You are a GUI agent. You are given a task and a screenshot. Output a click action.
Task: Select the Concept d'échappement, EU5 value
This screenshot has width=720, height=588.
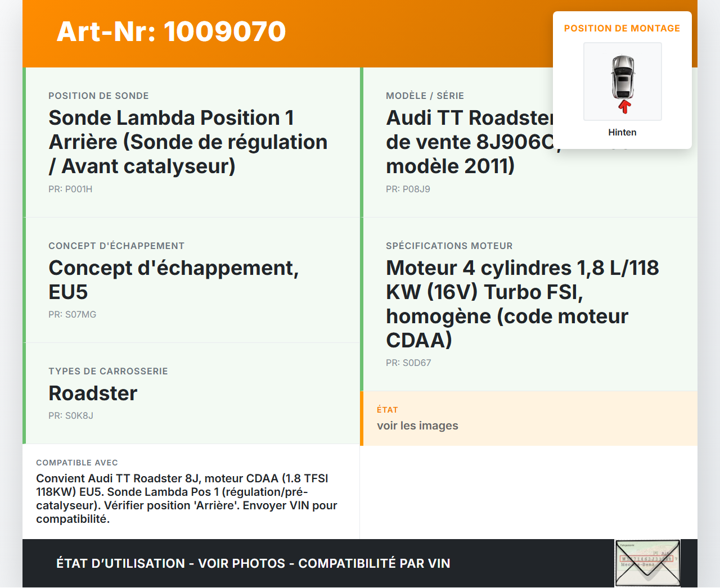pyautogui.click(x=173, y=279)
